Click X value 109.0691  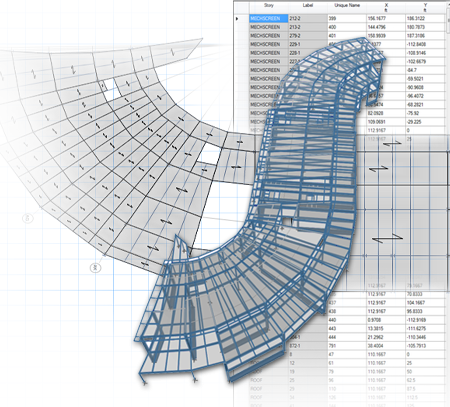point(386,122)
